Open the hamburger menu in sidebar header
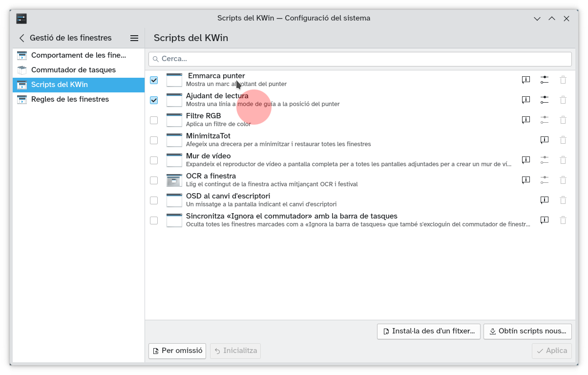 (x=134, y=38)
